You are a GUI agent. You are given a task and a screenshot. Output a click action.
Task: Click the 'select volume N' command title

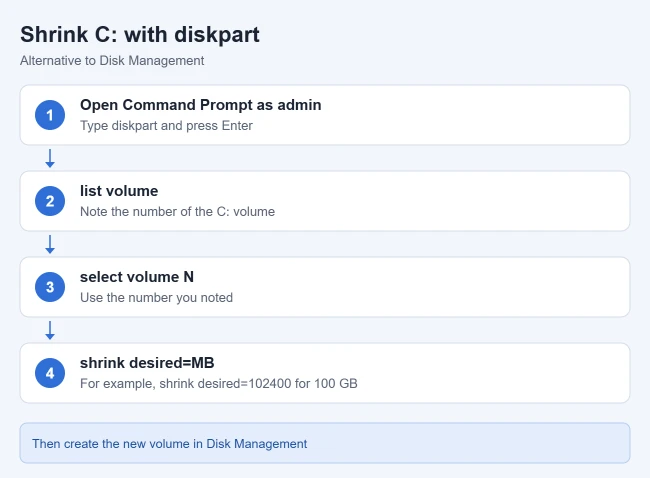137,277
